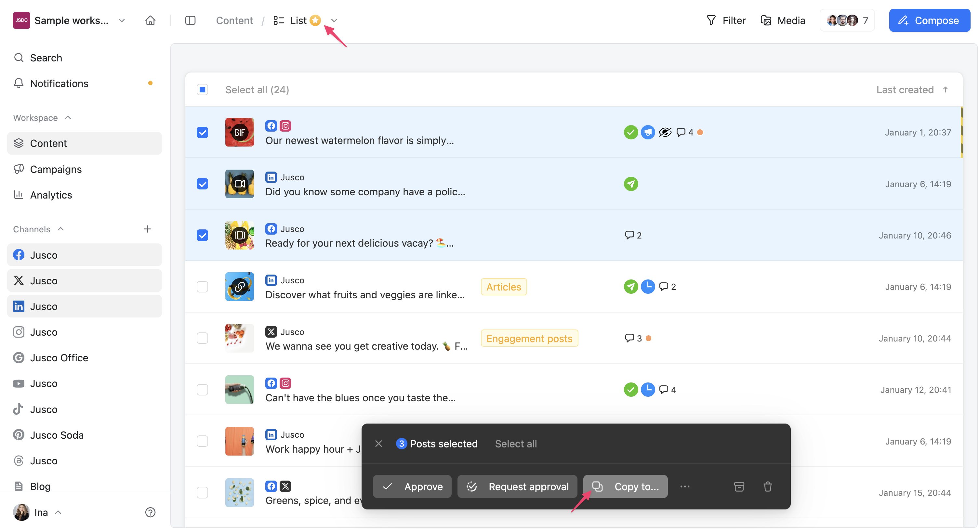
Task: Click the Request approval button
Action: 517,486
